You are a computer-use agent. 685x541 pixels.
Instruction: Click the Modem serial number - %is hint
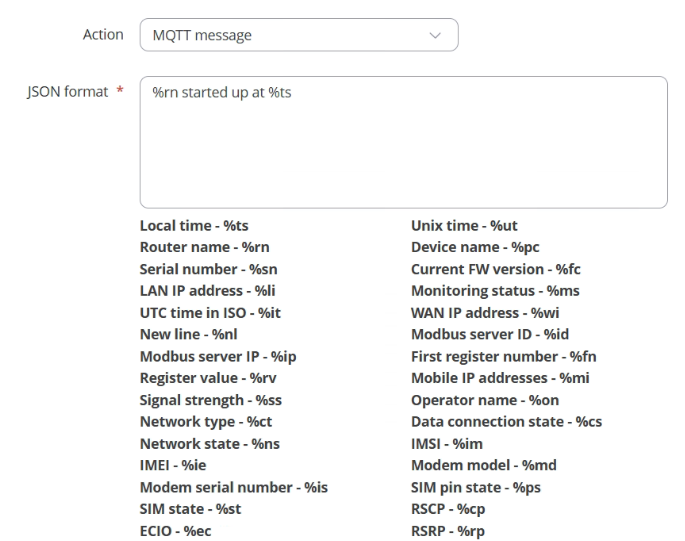(234, 487)
